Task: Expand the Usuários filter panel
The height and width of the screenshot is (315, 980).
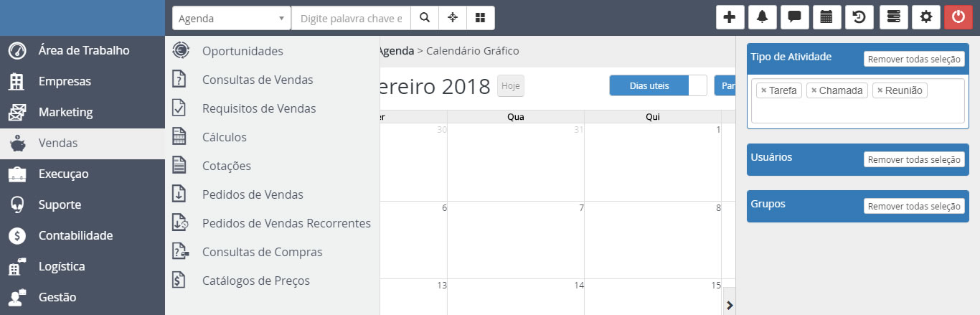Action: tap(771, 156)
